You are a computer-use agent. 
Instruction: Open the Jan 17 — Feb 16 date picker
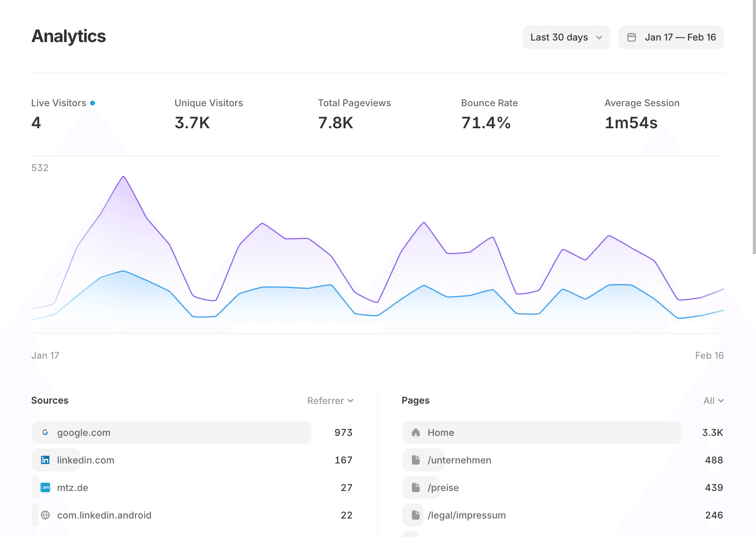[x=680, y=37]
